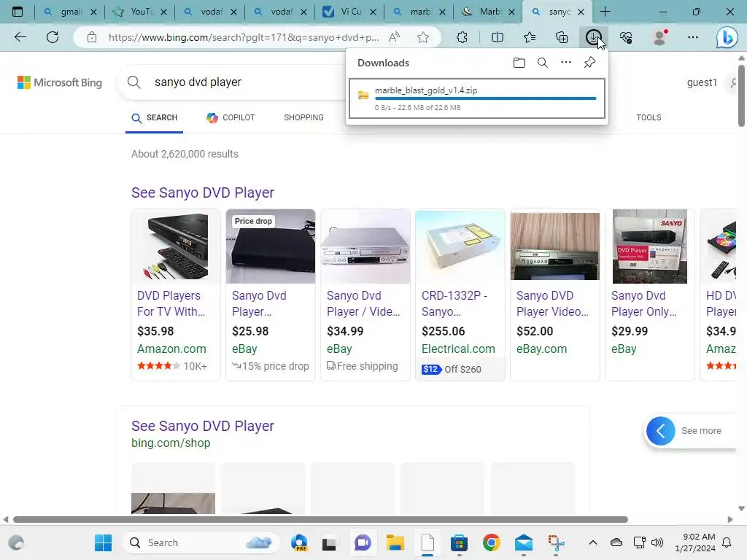Open the Mail app in taskbar
The height and width of the screenshot is (560, 747).
tap(524, 542)
